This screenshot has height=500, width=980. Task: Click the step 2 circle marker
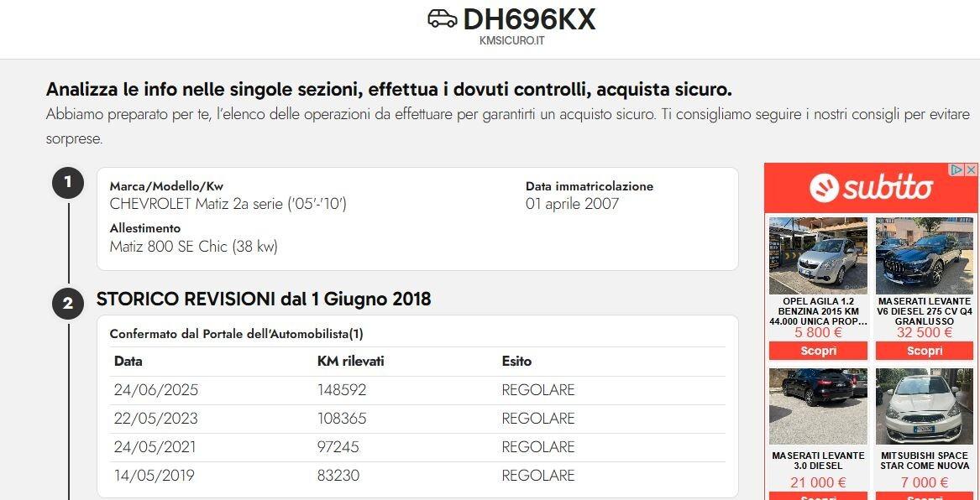[x=68, y=304]
